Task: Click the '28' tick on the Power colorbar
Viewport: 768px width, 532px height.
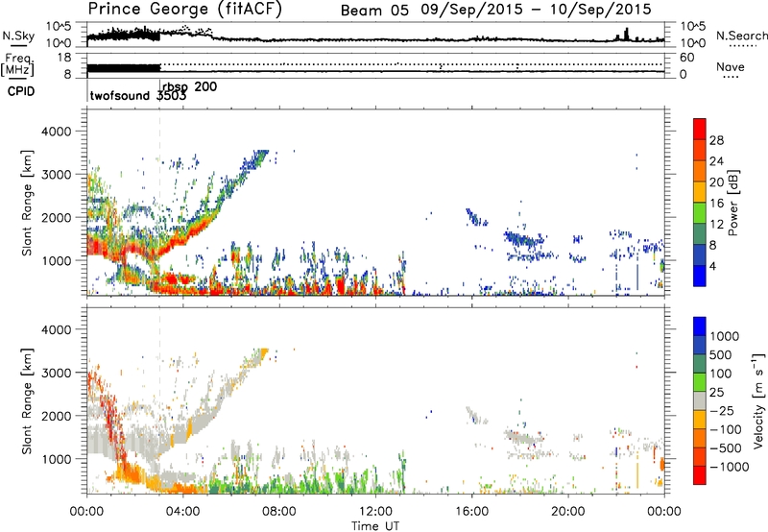Action: pos(716,140)
